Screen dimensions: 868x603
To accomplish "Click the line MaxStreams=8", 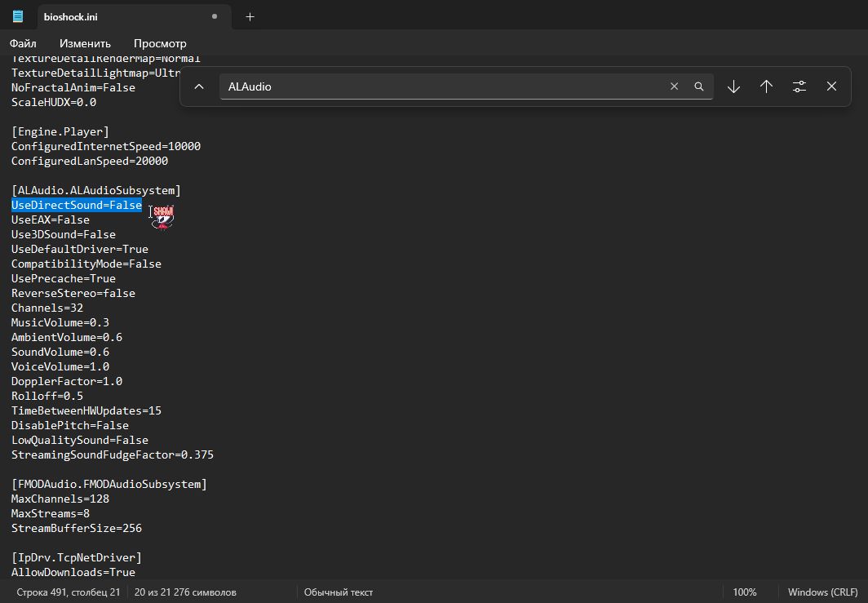I will [x=51, y=513].
